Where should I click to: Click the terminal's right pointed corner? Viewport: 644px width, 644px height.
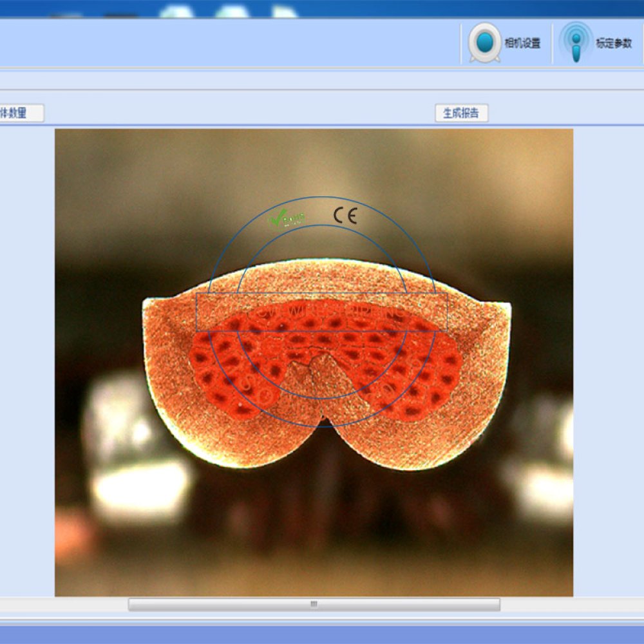(x=509, y=305)
